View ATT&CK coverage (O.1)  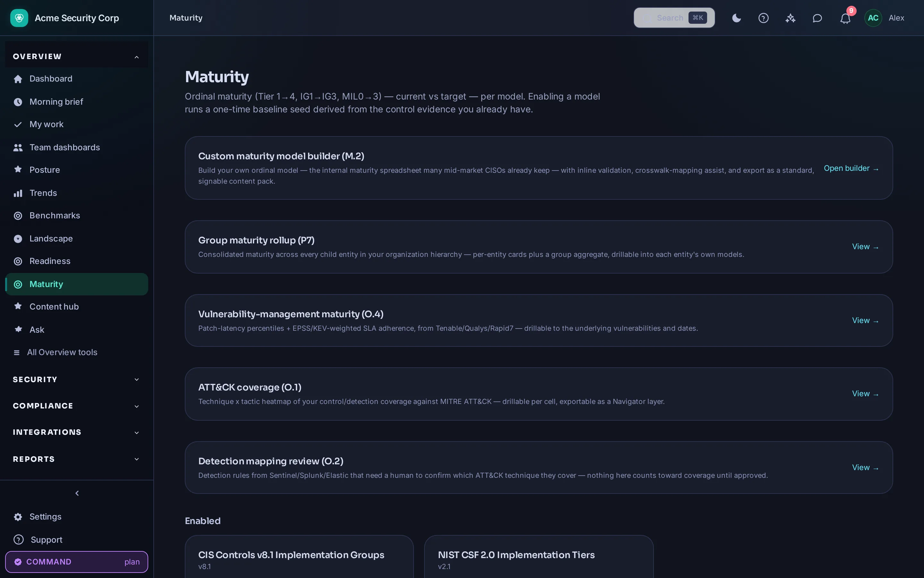[x=865, y=394]
